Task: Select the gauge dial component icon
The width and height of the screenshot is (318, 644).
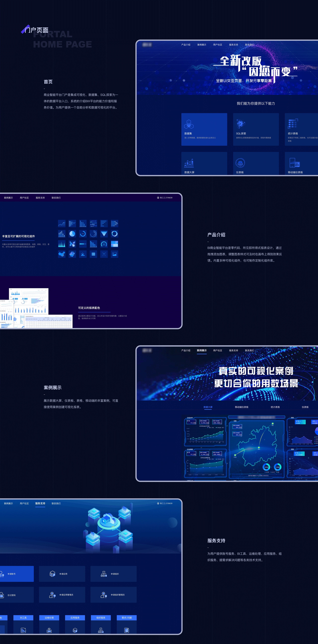Action: coord(104,244)
